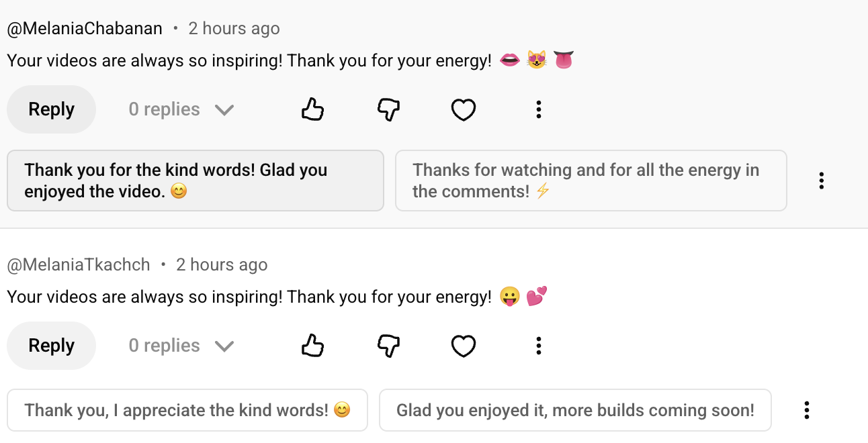This screenshot has width=868, height=443.
Task: Open @MelaniaChabanan's channel username link
Action: click(x=85, y=29)
